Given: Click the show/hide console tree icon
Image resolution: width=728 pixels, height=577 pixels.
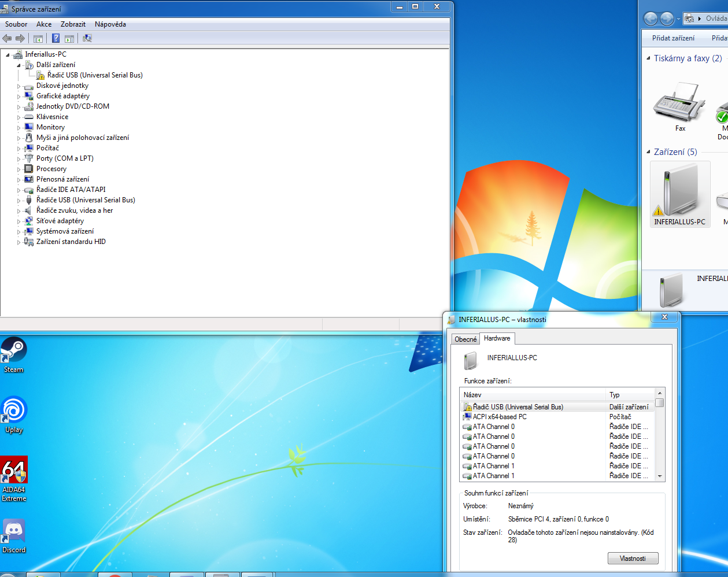Looking at the screenshot, I should [38, 38].
